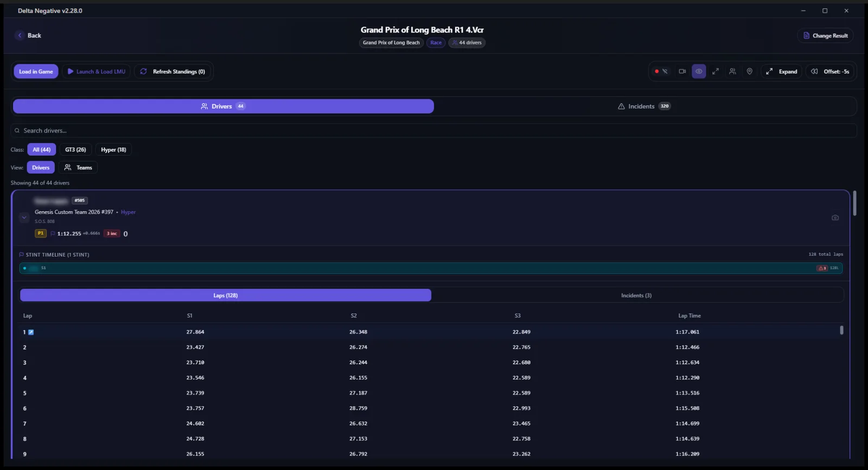This screenshot has width=868, height=470.
Task: Collapse the Genesis Custom Team driver card
Action: [24, 217]
